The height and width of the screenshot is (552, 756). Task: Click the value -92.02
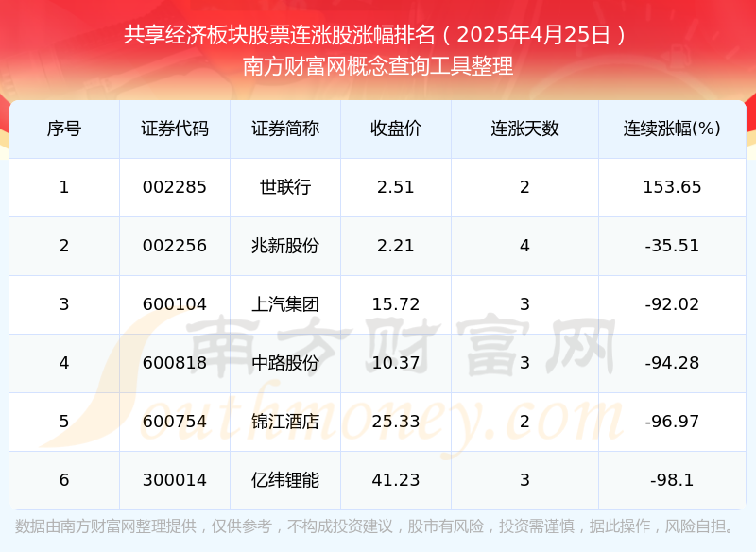point(672,304)
